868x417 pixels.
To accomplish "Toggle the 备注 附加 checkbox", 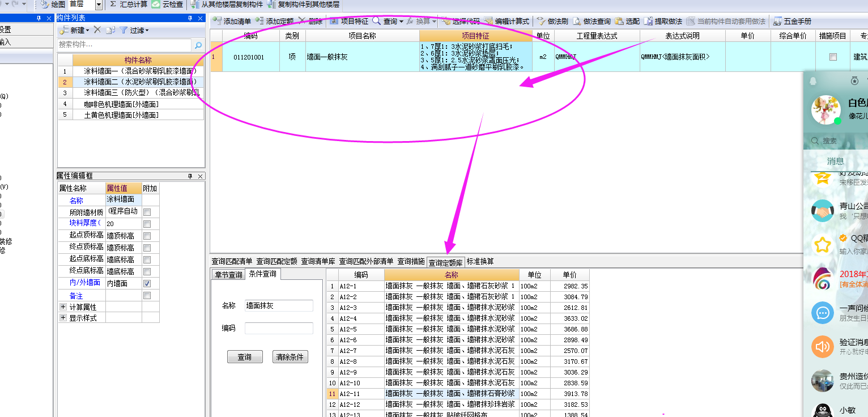I will pyautogui.click(x=147, y=296).
